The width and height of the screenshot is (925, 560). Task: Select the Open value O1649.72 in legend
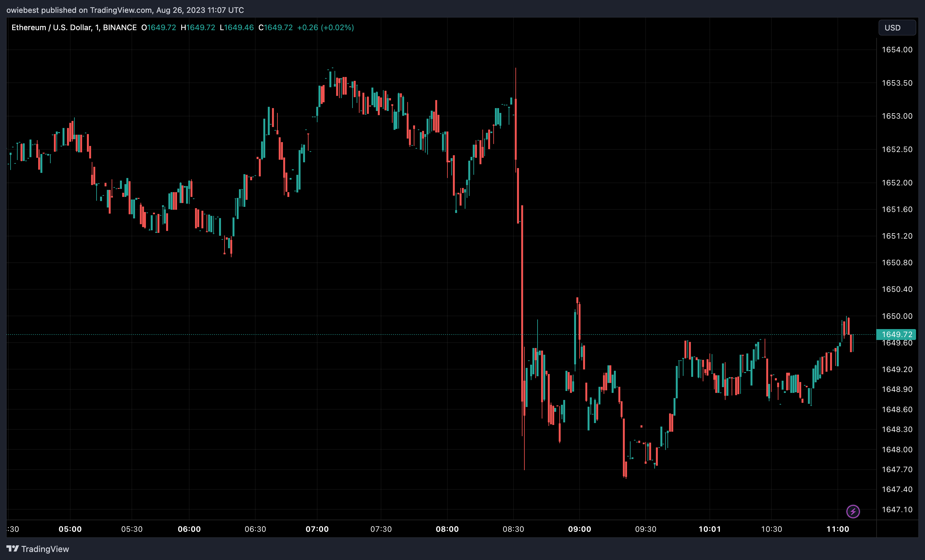(158, 27)
